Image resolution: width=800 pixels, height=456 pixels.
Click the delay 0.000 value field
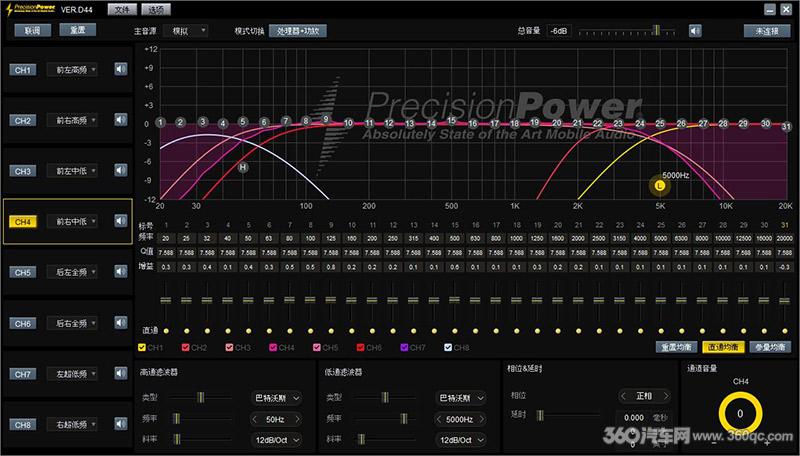click(633, 417)
